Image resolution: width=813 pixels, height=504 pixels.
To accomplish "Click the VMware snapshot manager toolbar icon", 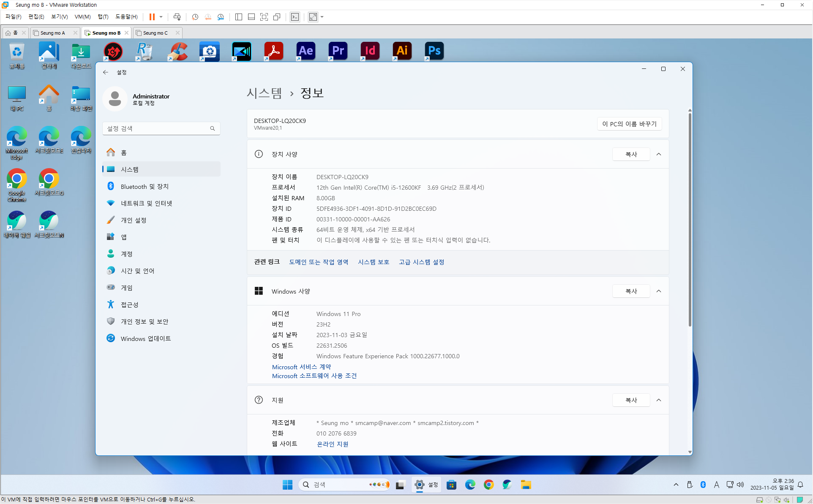I will pyautogui.click(x=221, y=17).
